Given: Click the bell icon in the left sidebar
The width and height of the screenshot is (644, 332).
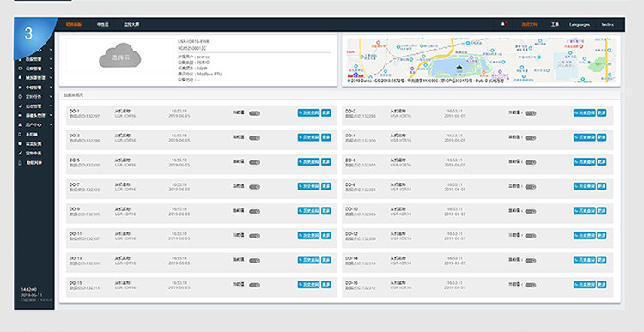Looking at the screenshot, I should click(21, 77).
